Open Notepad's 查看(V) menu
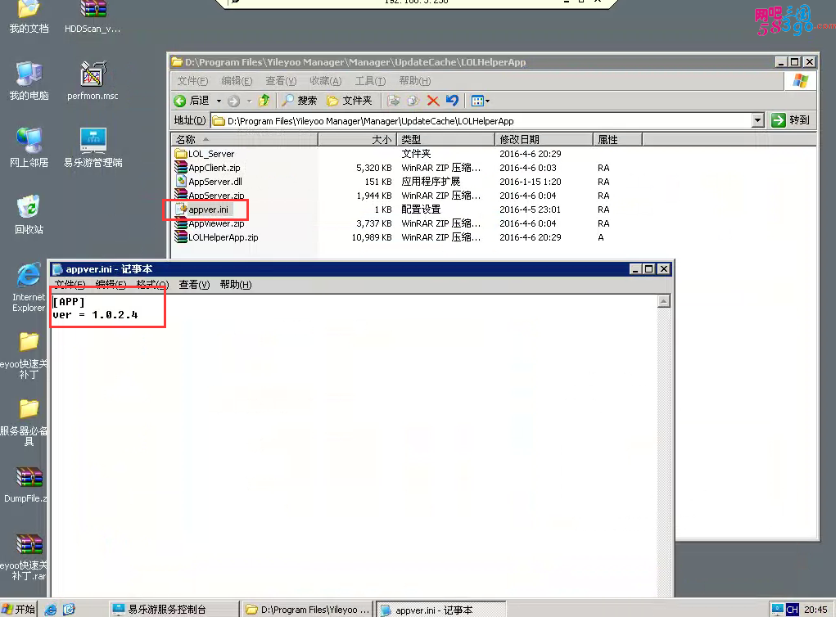 pyautogui.click(x=194, y=285)
